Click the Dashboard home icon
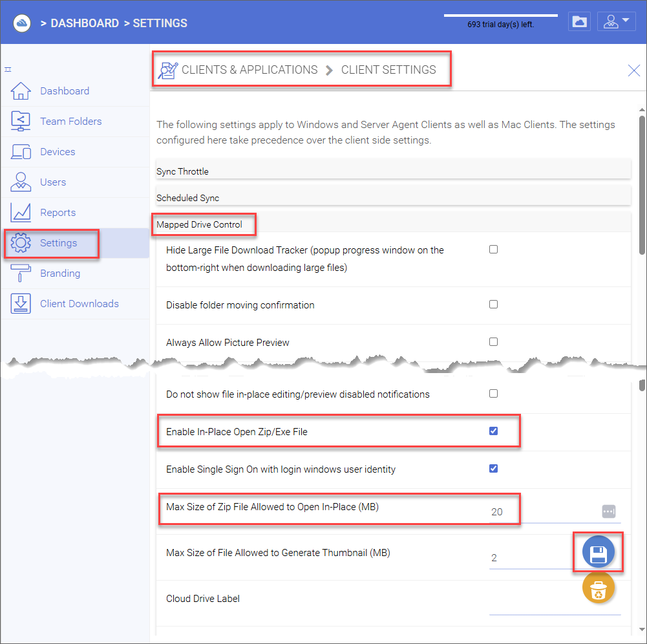The image size is (647, 644). 21,91
